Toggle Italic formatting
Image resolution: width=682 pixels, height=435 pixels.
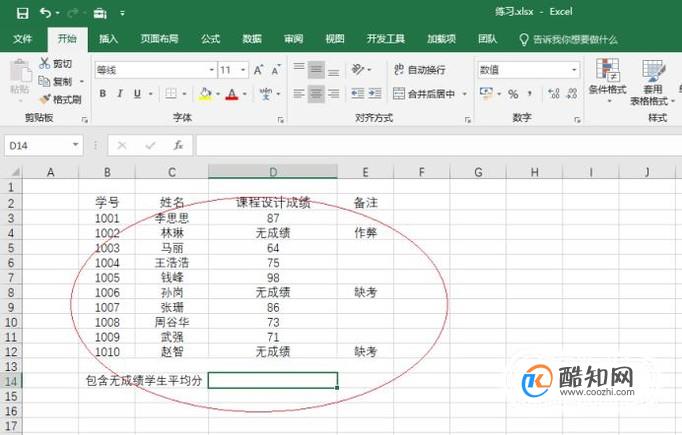pyautogui.click(x=120, y=94)
